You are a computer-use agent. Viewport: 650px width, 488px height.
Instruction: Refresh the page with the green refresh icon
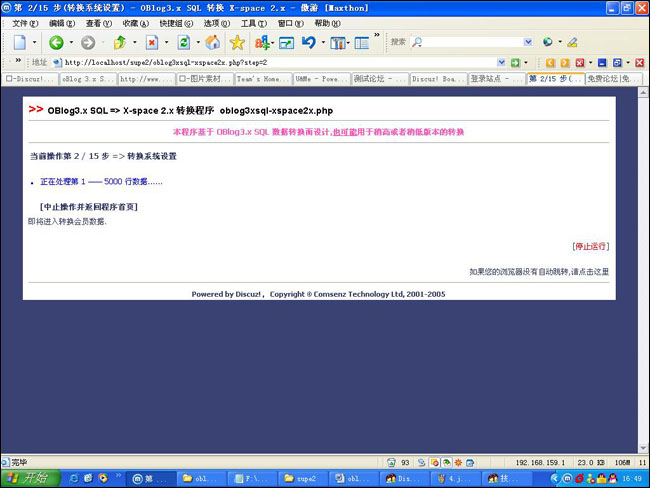point(184,42)
